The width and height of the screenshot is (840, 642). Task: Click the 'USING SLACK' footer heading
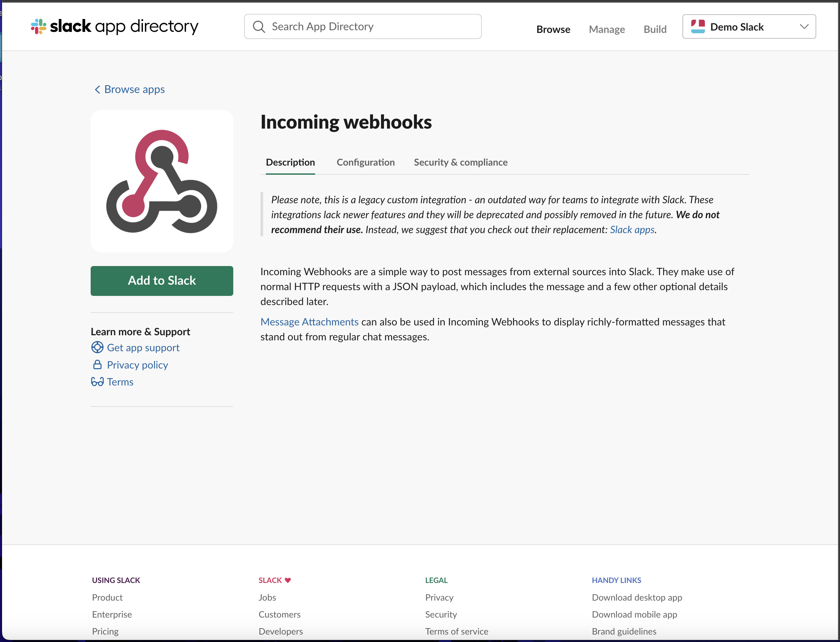point(116,580)
